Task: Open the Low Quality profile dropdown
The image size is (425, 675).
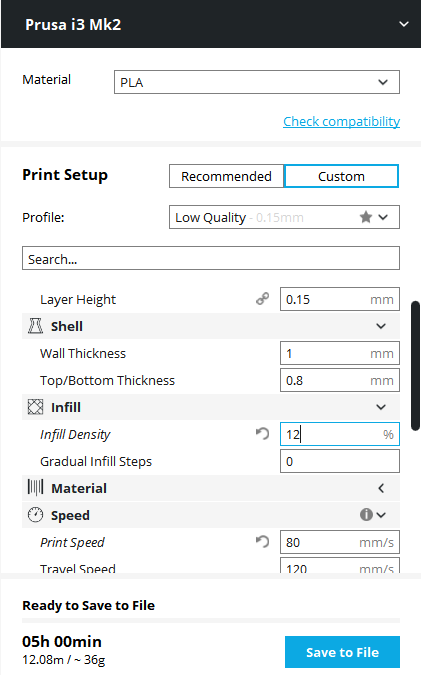Action: pyautogui.click(x=284, y=217)
